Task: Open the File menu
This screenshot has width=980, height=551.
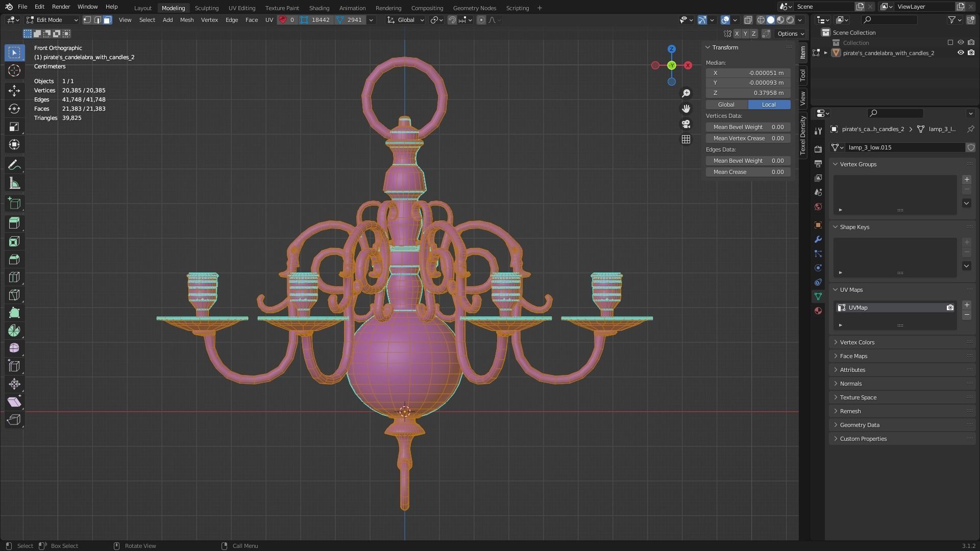Action: [22, 7]
